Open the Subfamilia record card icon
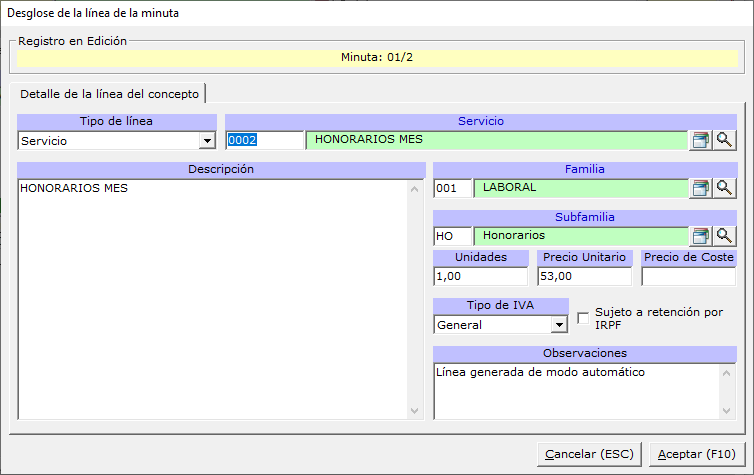 click(701, 235)
